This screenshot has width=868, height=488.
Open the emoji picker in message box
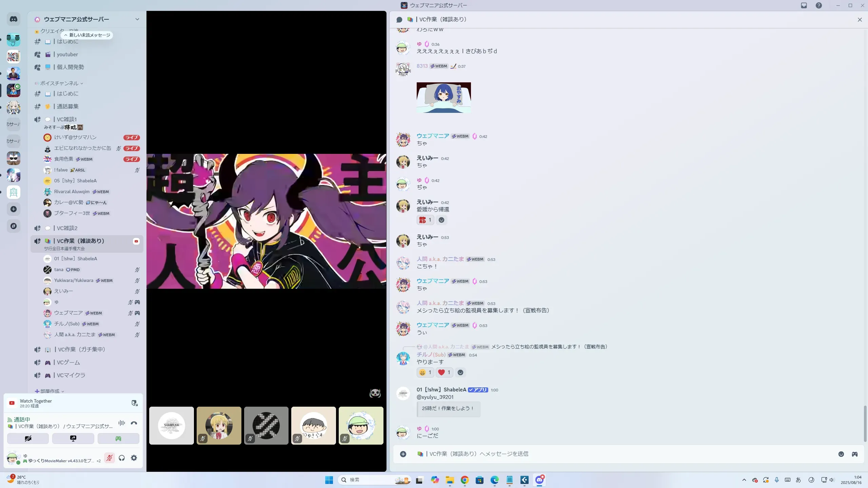point(841,454)
